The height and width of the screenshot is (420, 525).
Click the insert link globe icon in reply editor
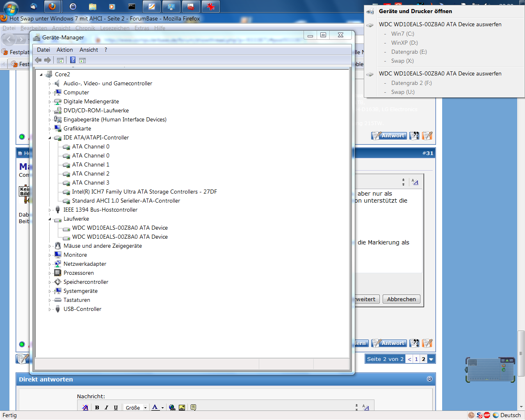(172, 407)
